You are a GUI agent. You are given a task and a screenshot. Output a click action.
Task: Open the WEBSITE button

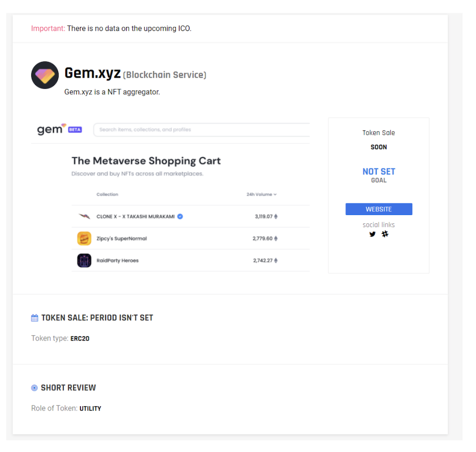378,209
